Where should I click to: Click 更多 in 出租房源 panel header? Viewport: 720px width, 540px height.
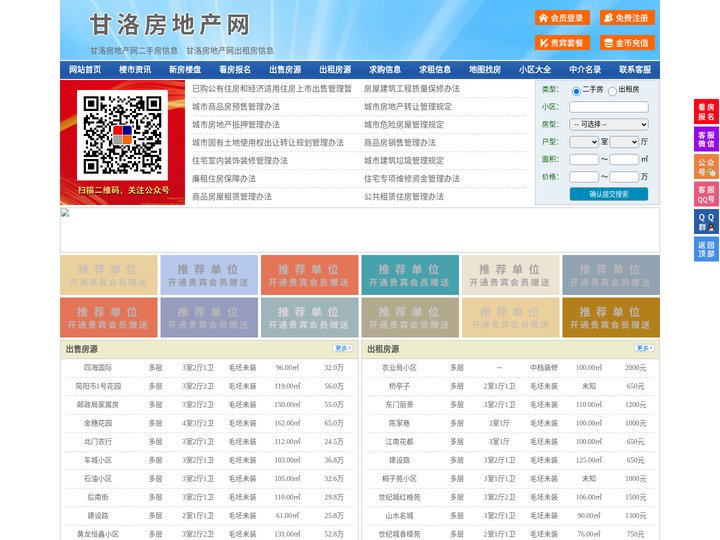coord(644,349)
